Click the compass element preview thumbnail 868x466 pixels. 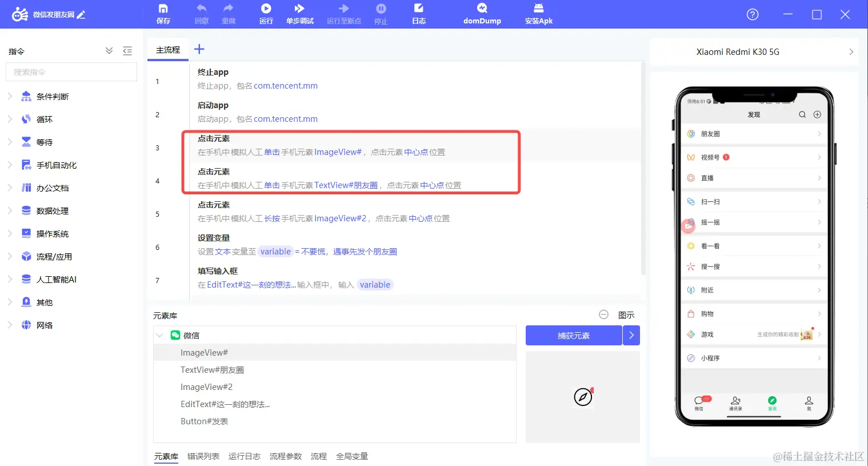tap(583, 397)
